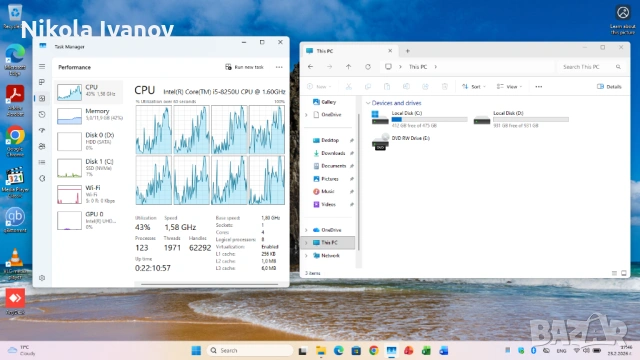
Task: Open Task Manager hamburger navigation menu
Action: (x=42, y=66)
